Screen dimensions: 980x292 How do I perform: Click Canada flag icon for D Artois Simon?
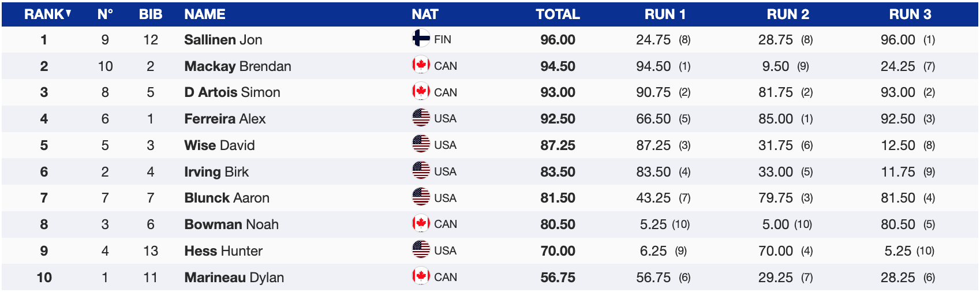point(421,92)
